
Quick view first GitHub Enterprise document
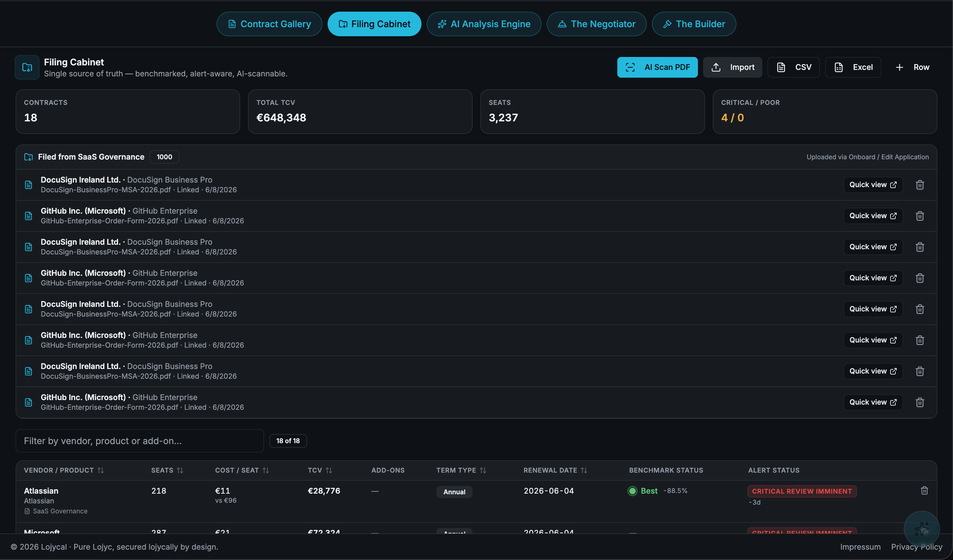click(873, 216)
